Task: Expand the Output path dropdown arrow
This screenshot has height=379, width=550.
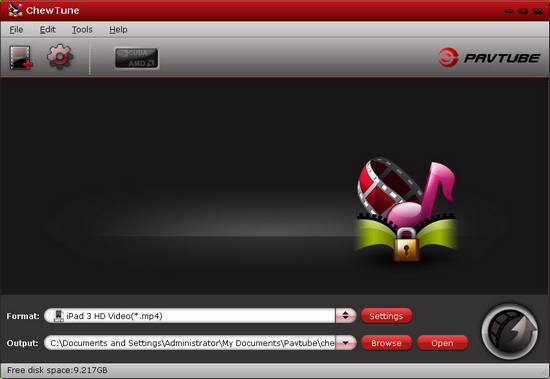Action: click(x=346, y=343)
